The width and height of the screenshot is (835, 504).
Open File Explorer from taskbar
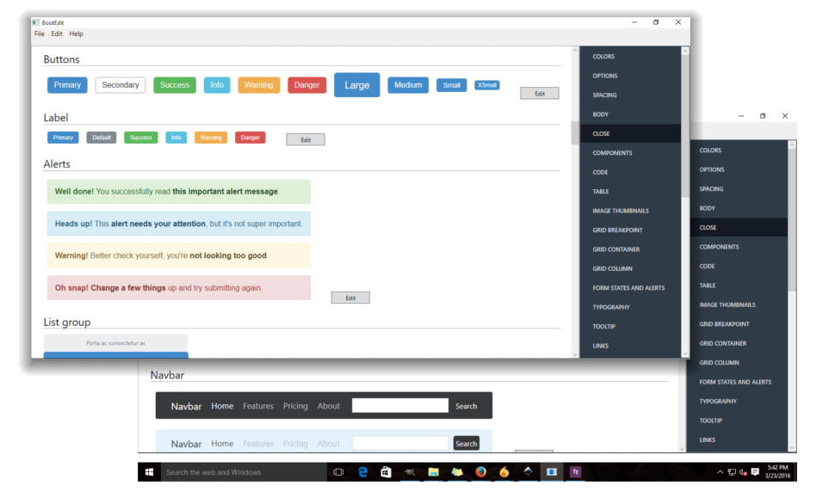(433, 472)
